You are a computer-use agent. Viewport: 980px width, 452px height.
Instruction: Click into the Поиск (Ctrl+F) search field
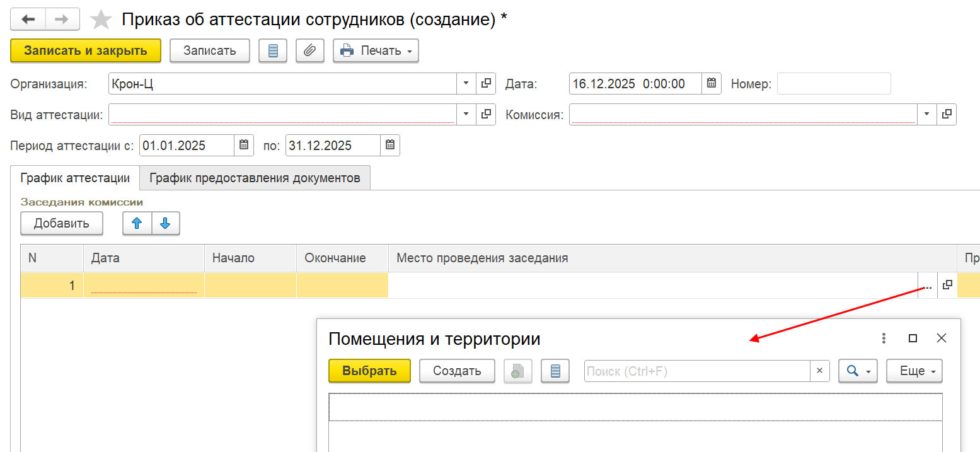(x=696, y=371)
